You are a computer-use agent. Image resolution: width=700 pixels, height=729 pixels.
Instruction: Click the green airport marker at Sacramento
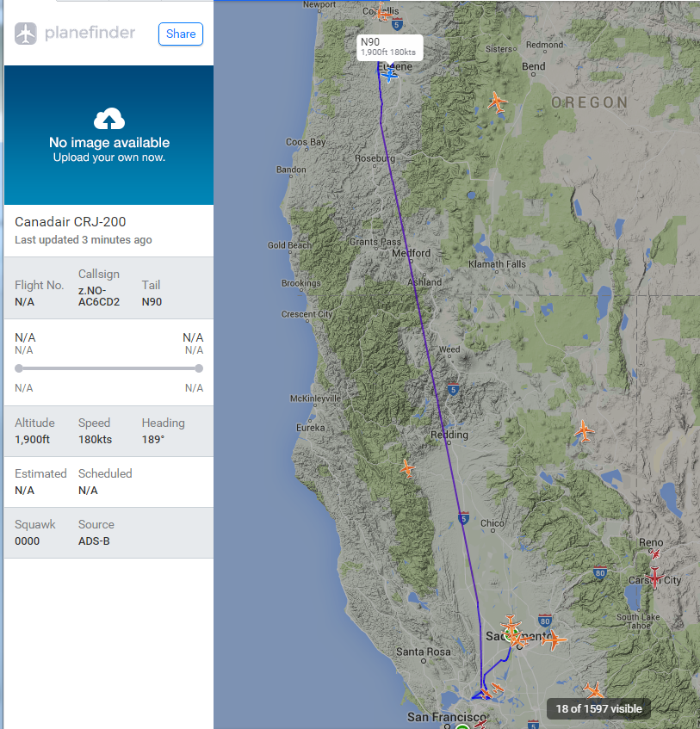510,630
